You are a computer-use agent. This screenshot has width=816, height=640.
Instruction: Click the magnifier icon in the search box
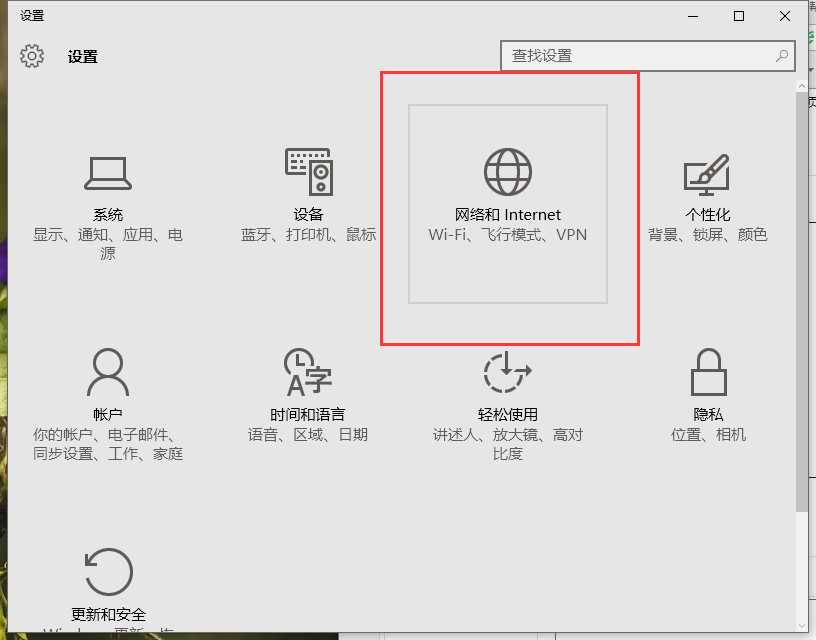pyautogui.click(x=782, y=56)
